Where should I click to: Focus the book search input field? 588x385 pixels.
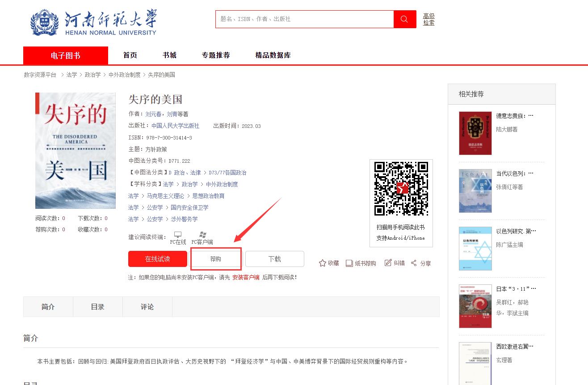(304, 19)
